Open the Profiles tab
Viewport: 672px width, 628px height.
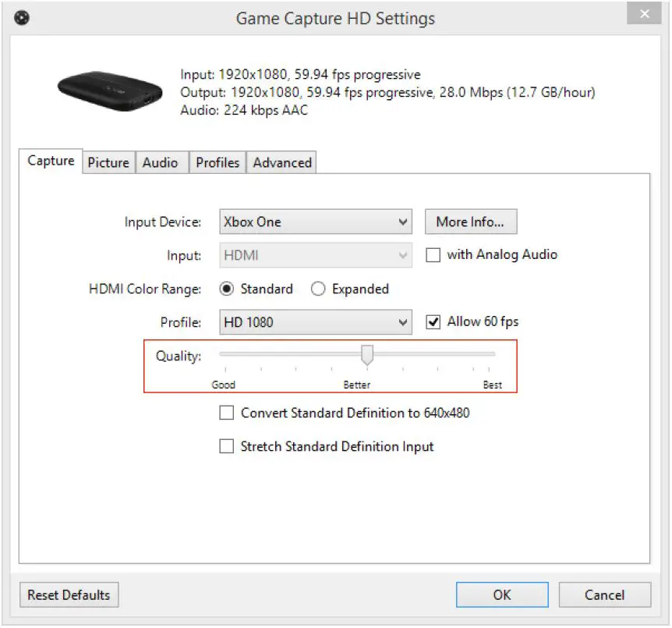tap(218, 162)
